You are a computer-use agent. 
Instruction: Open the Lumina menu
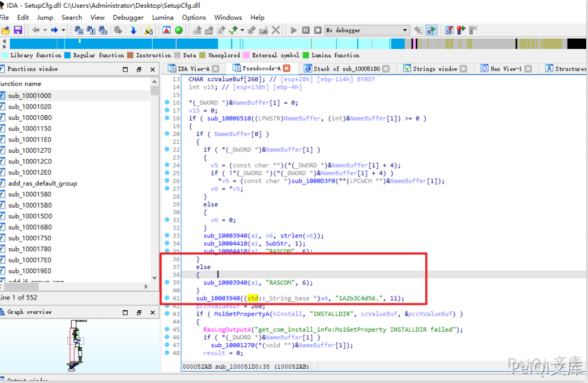163,17
